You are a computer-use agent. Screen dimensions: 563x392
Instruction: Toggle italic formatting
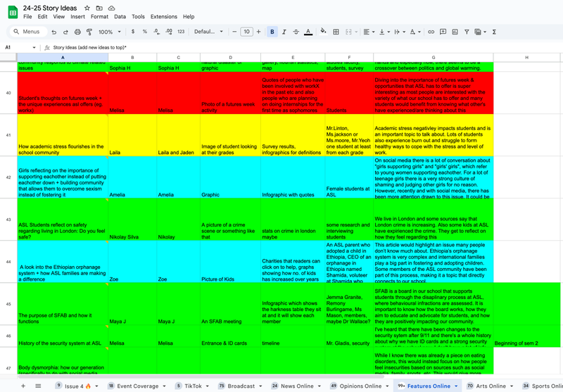coord(284,32)
